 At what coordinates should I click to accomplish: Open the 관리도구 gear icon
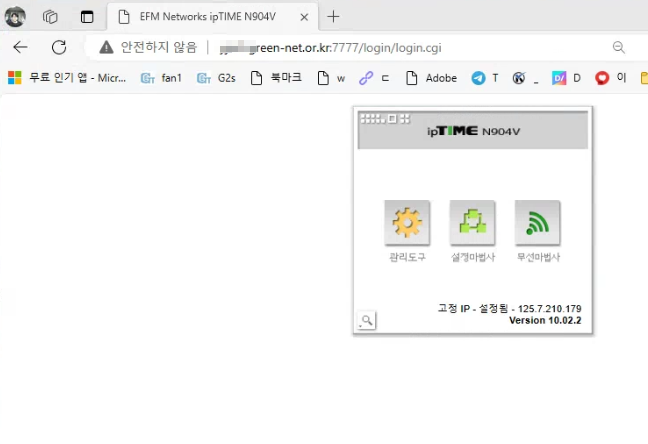407,222
